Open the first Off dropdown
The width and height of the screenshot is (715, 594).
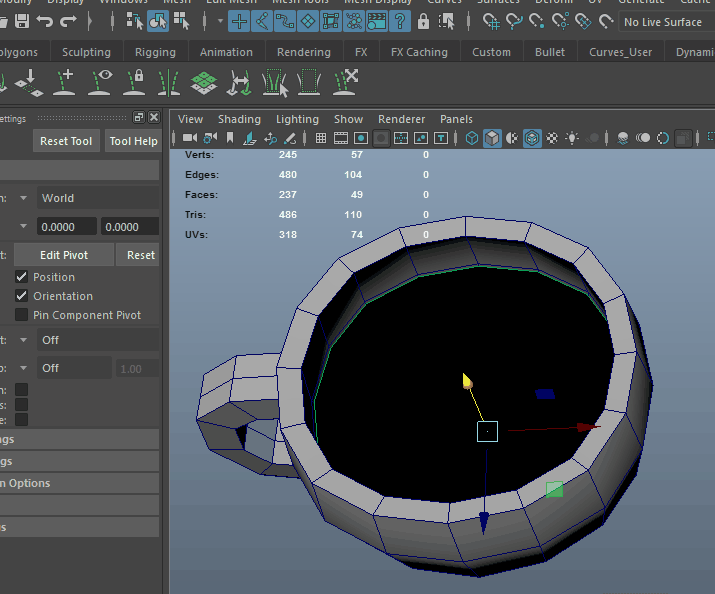(x=98, y=340)
